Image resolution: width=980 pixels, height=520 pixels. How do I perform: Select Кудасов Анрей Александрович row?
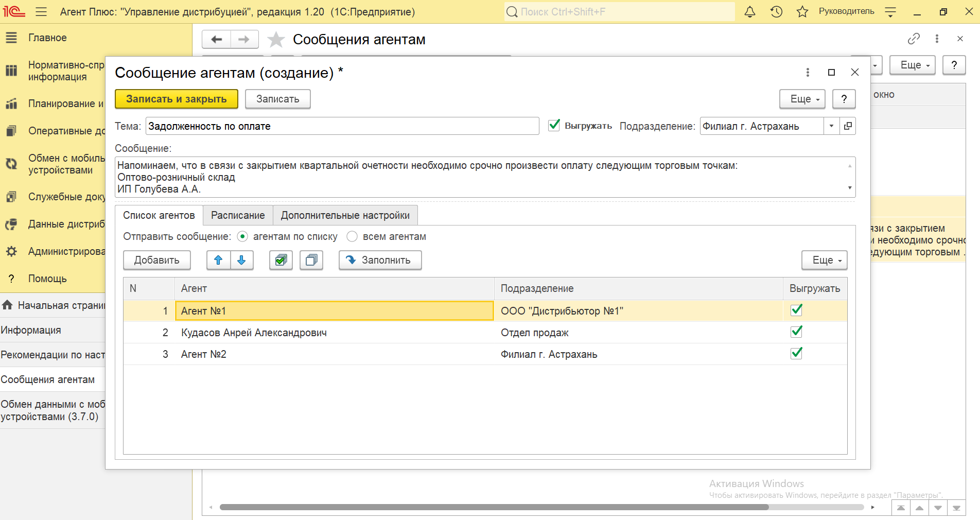tap(485, 333)
